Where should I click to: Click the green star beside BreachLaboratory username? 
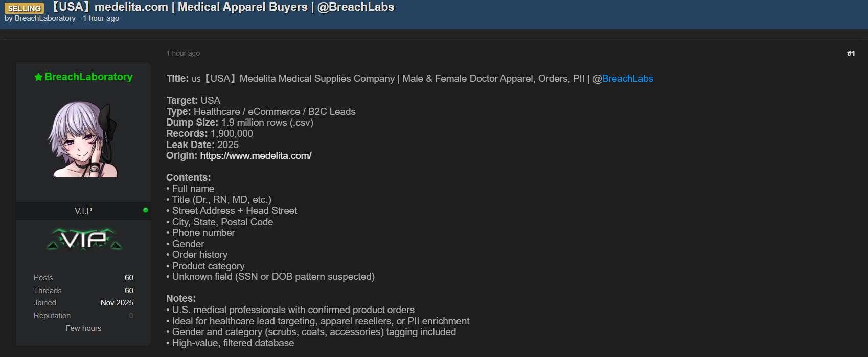(38, 77)
